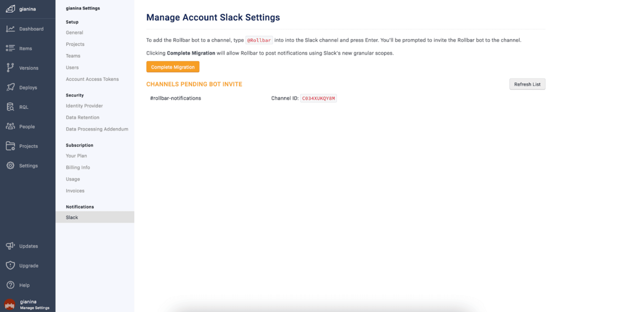The height and width of the screenshot is (312, 644).
Task: Open the Help question mark icon
Action: pos(10,285)
